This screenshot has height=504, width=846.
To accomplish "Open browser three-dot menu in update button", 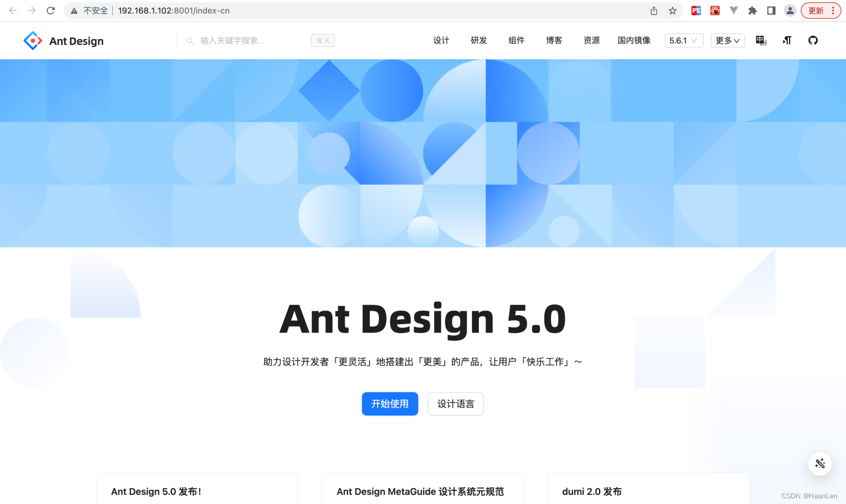I will point(833,11).
